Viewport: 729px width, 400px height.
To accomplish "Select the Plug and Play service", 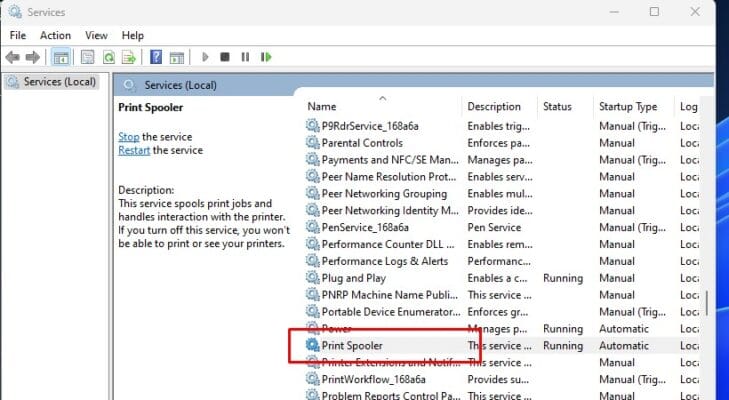I will point(502,278).
